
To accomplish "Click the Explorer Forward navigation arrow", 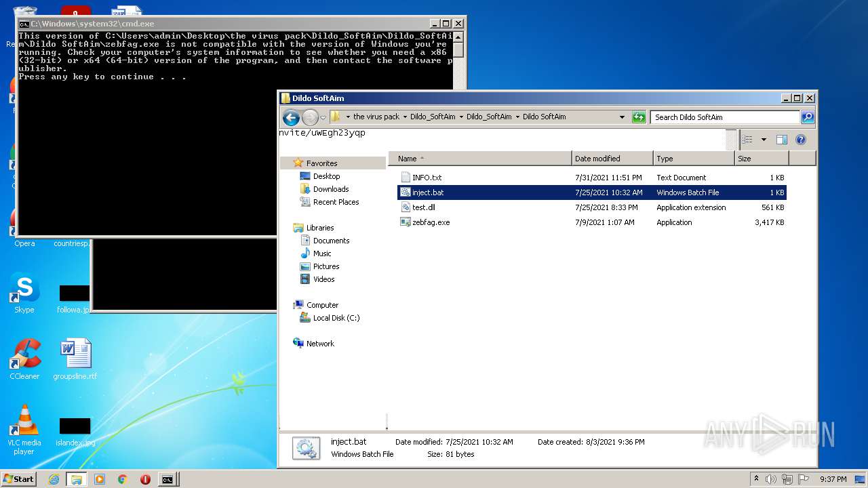I will (310, 117).
